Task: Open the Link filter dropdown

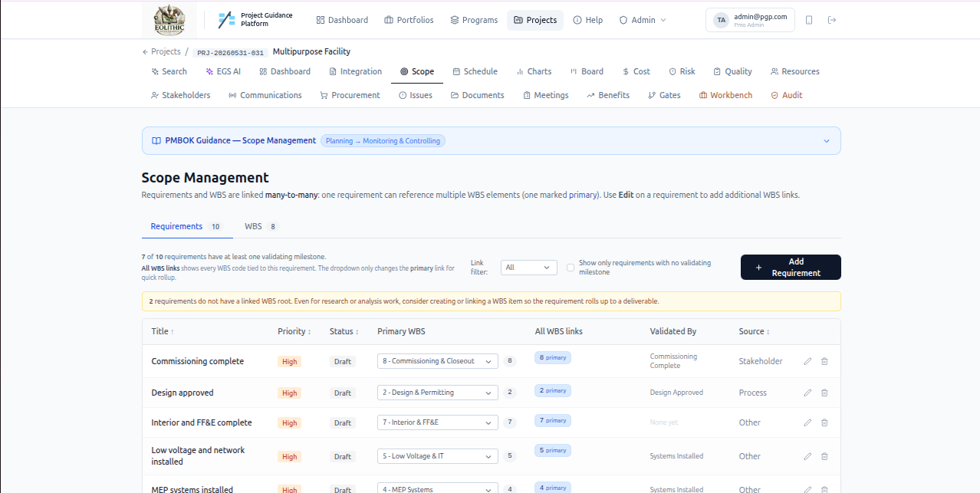Action: pyautogui.click(x=529, y=268)
